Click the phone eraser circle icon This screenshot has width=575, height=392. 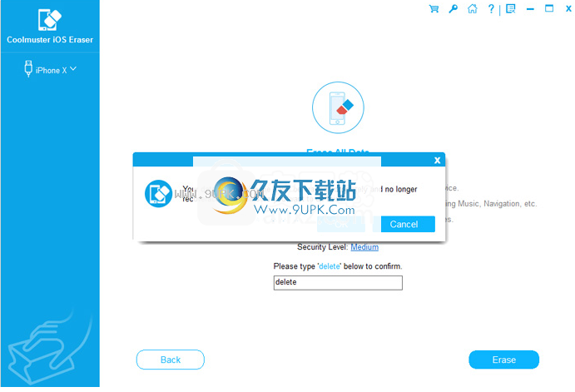click(x=338, y=107)
